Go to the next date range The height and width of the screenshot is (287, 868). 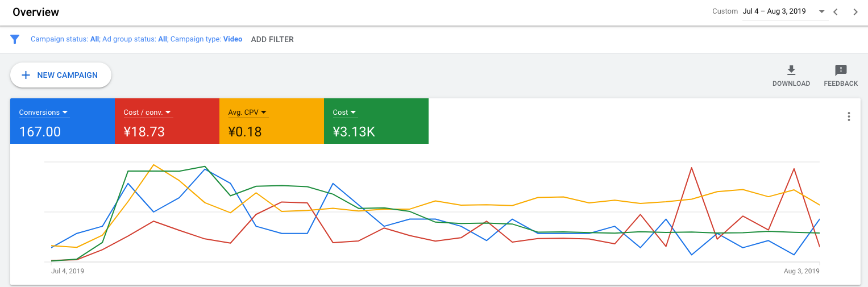tap(855, 12)
